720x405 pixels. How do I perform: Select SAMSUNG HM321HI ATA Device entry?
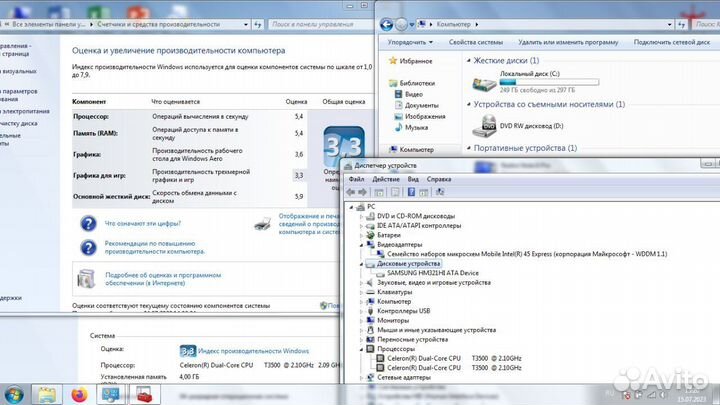coord(433,273)
